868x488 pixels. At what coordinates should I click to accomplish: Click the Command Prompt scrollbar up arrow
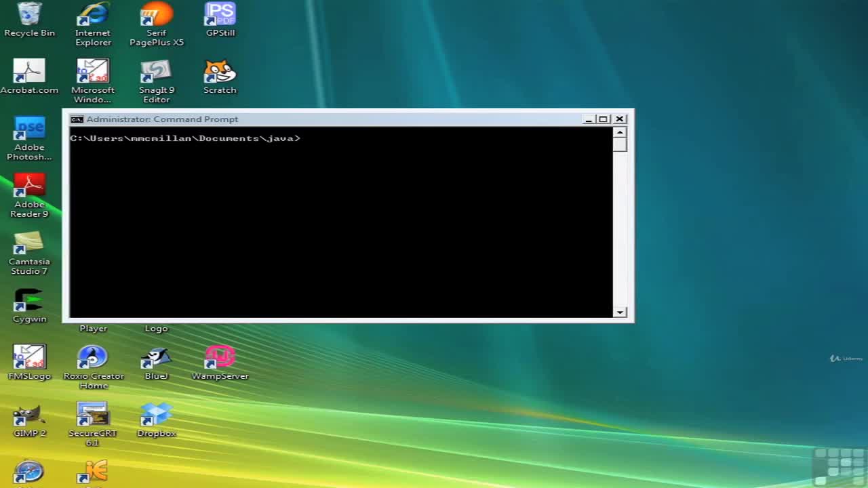[620, 133]
